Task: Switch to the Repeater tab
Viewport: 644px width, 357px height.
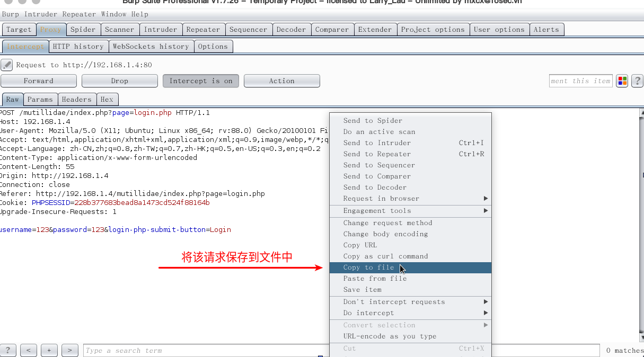Action: click(x=203, y=30)
